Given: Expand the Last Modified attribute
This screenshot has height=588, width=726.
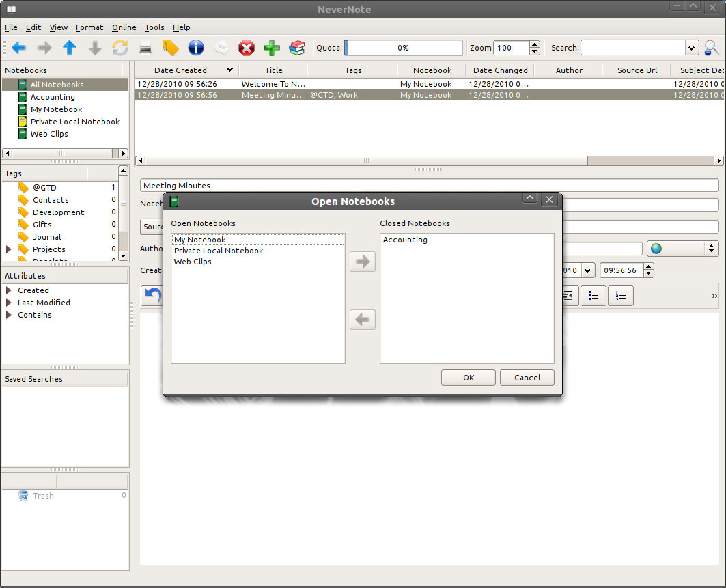Looking at the screenshot, I should [x=8, y=303].
